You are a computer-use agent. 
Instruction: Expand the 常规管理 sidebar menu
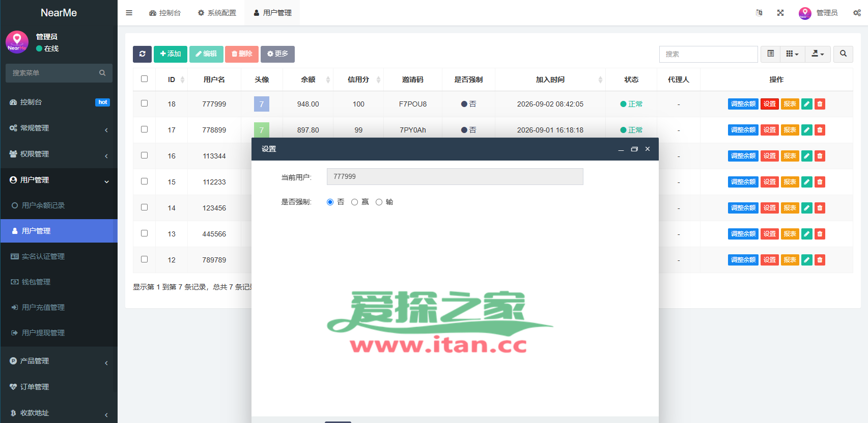(x=59, y=128)
